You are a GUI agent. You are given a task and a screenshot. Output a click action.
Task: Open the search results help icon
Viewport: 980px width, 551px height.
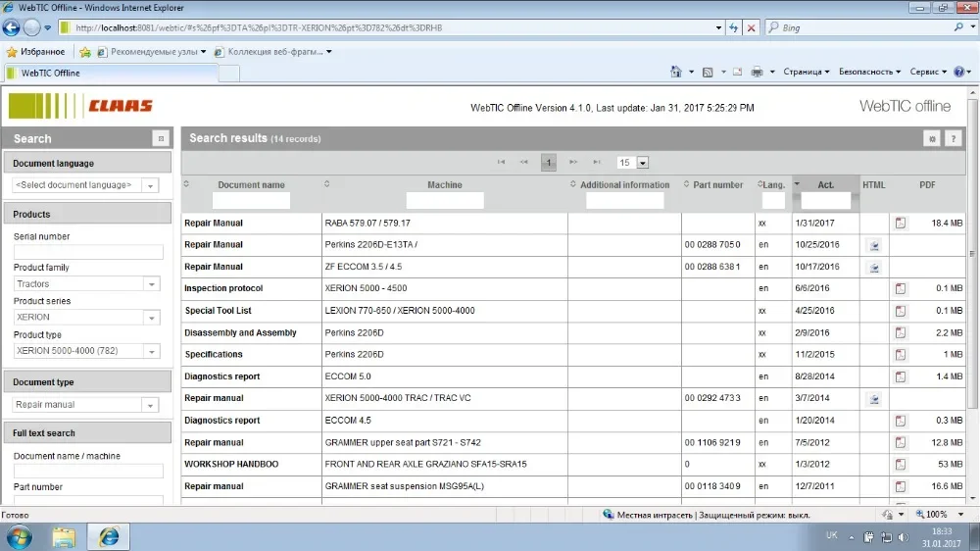pos(952,139)
